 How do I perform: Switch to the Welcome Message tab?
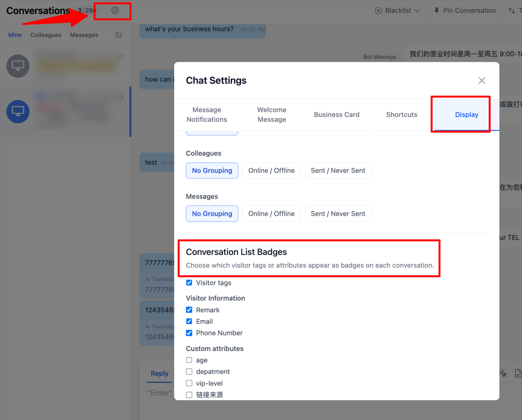[x=272, y=115]
